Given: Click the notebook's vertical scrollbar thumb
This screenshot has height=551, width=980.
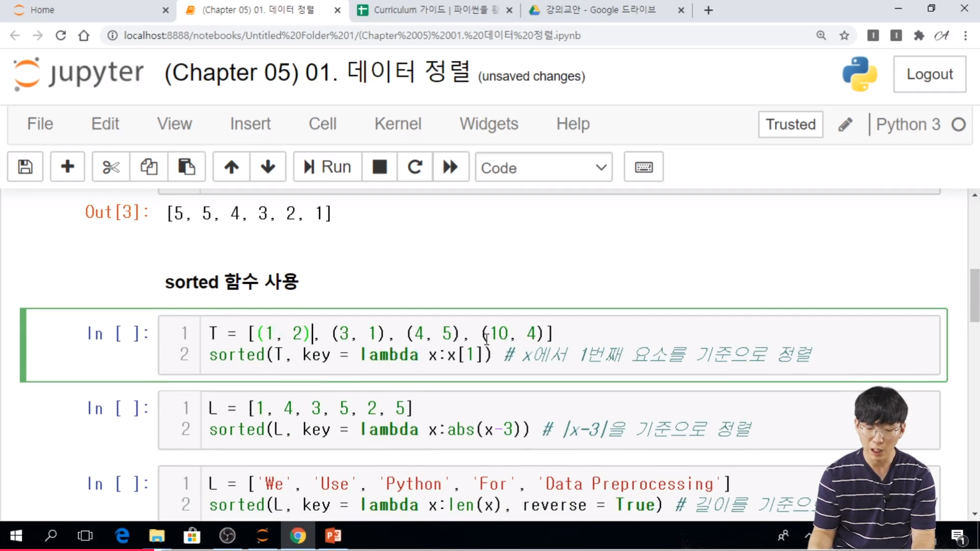Looking at the screenshot, I should click(x=974, y=296).
